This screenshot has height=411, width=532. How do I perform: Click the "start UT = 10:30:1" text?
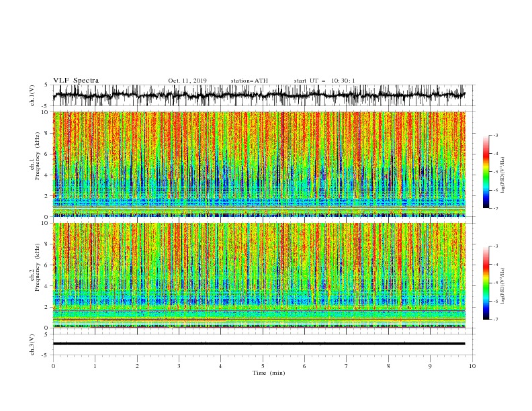tap(324, 81)
